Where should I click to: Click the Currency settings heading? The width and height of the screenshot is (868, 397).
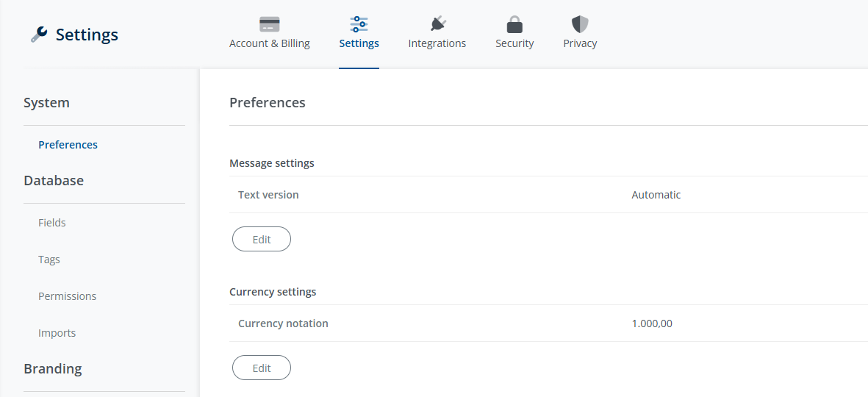(x=273, y=292)
